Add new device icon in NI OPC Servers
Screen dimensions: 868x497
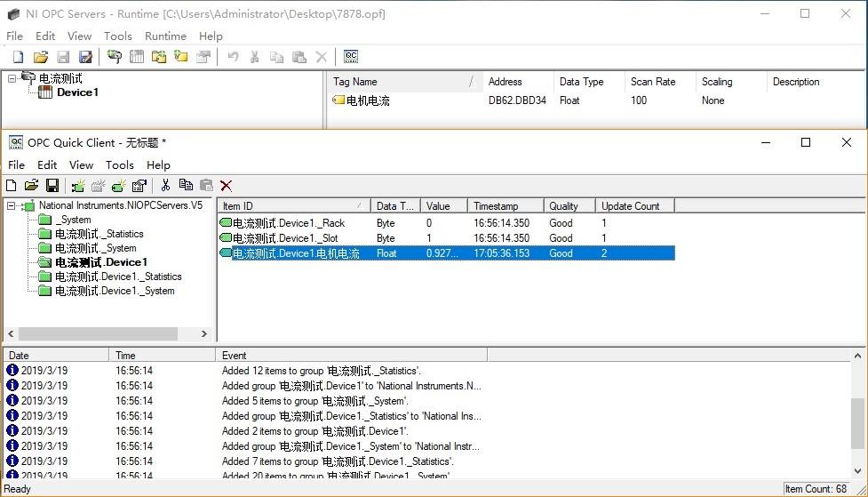click(137, 57)
